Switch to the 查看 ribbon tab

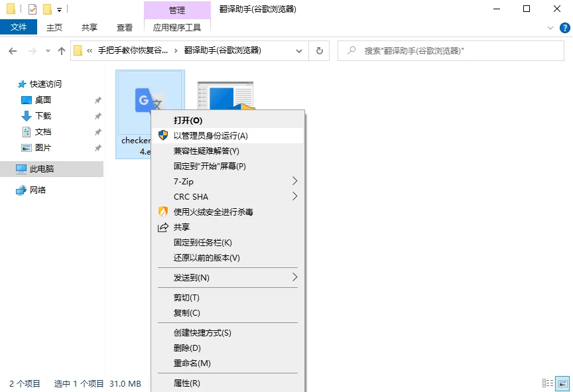coord(124,27)
